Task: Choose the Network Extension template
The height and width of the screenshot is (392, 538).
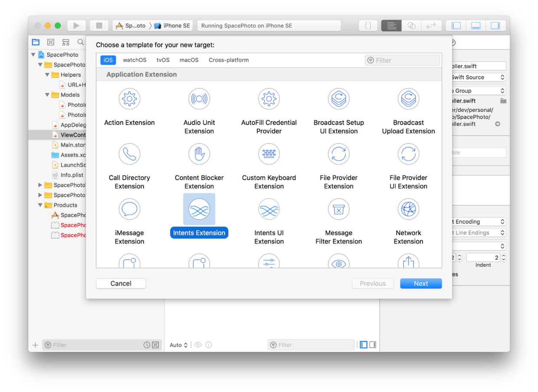Action: (408, 209)
